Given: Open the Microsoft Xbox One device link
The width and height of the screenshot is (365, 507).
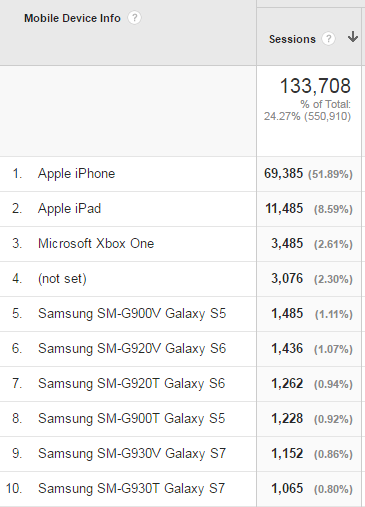Looking at the screenshot, I should (x=96, y=244).
